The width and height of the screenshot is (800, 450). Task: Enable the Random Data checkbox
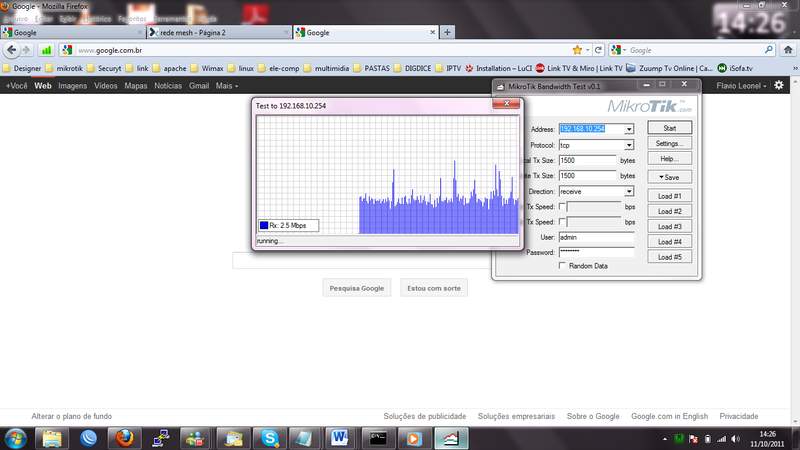pos(562,266)
